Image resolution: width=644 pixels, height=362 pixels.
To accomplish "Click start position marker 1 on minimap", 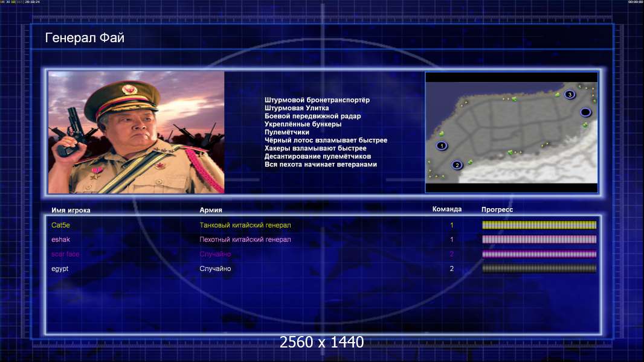I will (x=442, y=145).
